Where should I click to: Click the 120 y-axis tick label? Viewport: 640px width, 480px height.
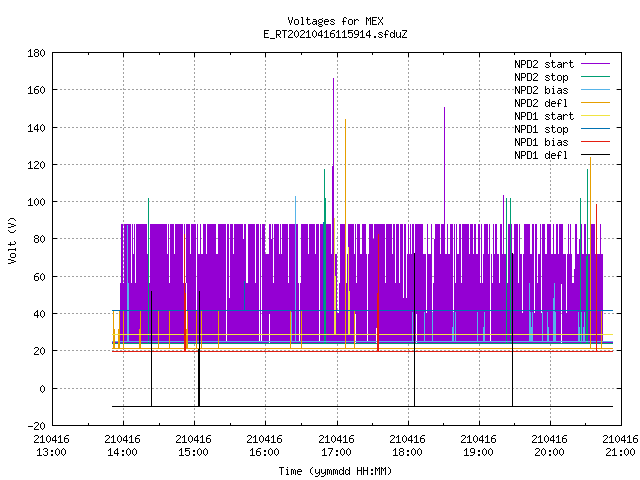[x=36, y=165]
